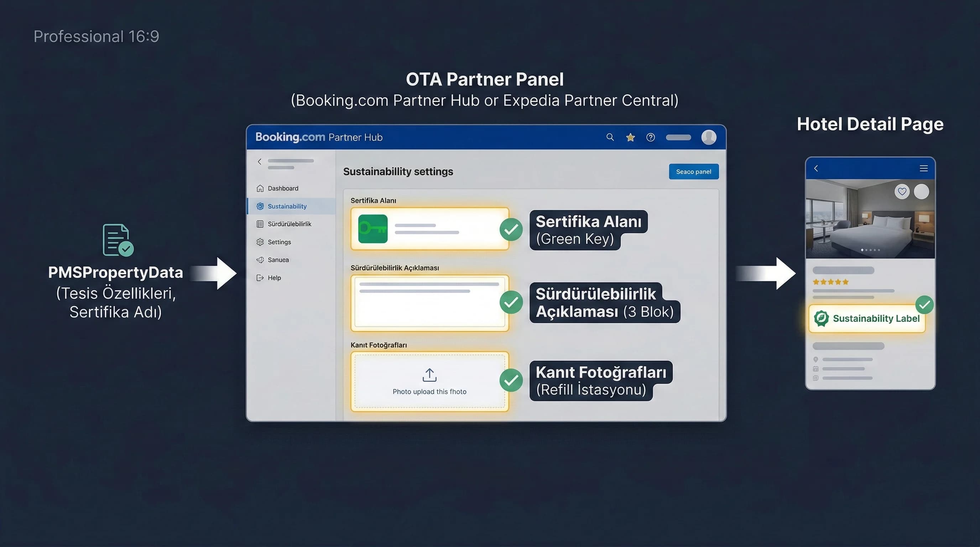Image resolution: width=980 pixels, height=547 pixels.
Task: Click the Sanuea icon in sidebar
Action: tap(260, 260)
